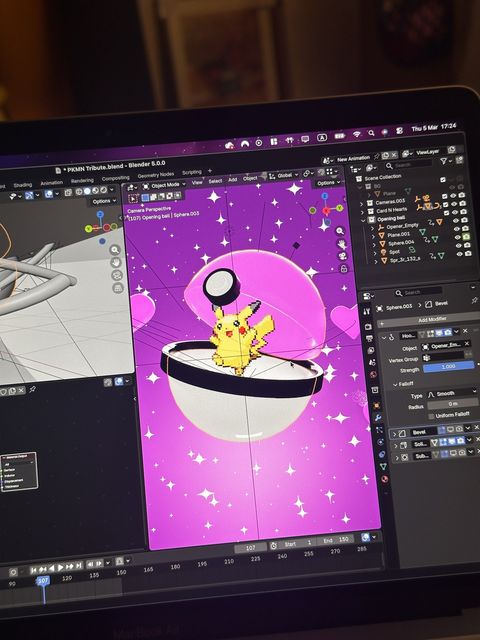This screenshot has height=640, width=480.
Task: Switch to the Rendering workspace tab
Action: point(82,180)
